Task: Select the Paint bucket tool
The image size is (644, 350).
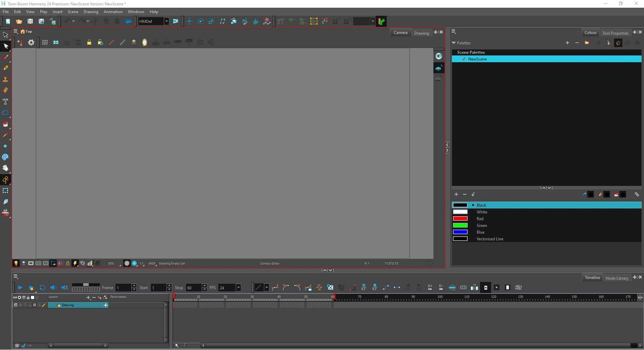Action: (x=5, y=124)
